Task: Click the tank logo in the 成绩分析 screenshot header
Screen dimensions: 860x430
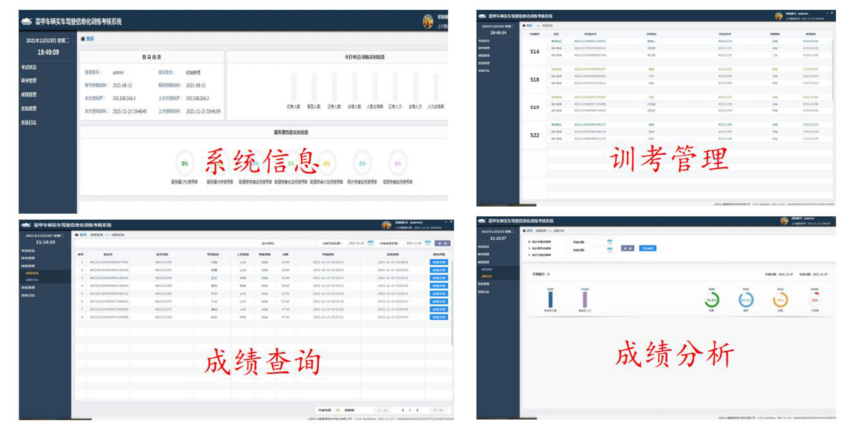Action: point(482,220)
